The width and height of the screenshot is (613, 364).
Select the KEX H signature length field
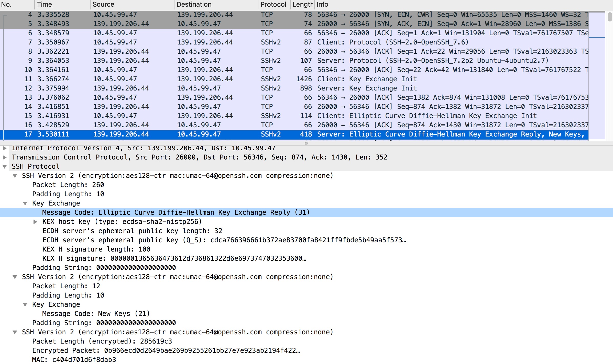click(x=96, y=249)
